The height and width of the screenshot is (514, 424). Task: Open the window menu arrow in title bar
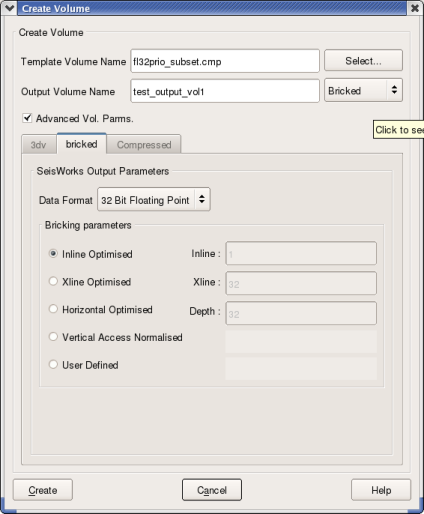coord(9,8)
